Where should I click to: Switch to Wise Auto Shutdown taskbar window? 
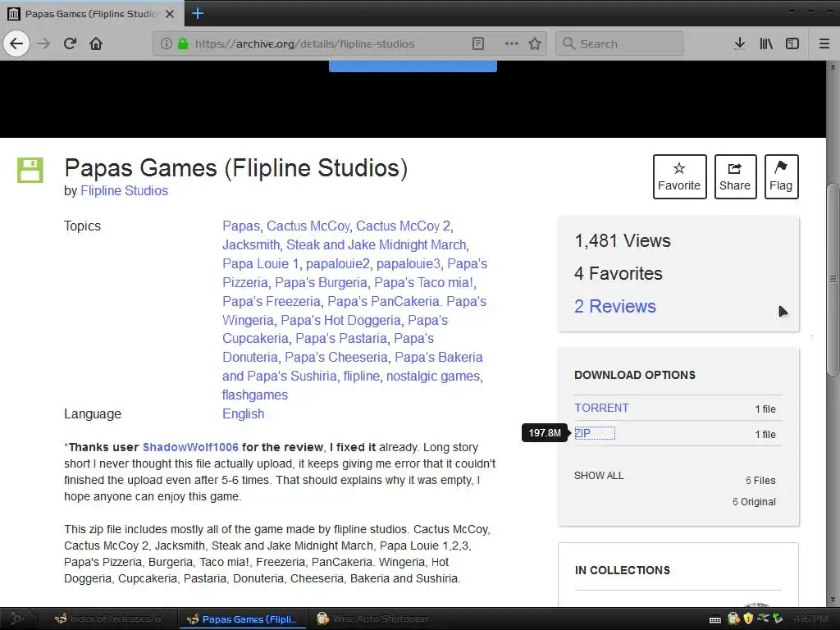373,619
